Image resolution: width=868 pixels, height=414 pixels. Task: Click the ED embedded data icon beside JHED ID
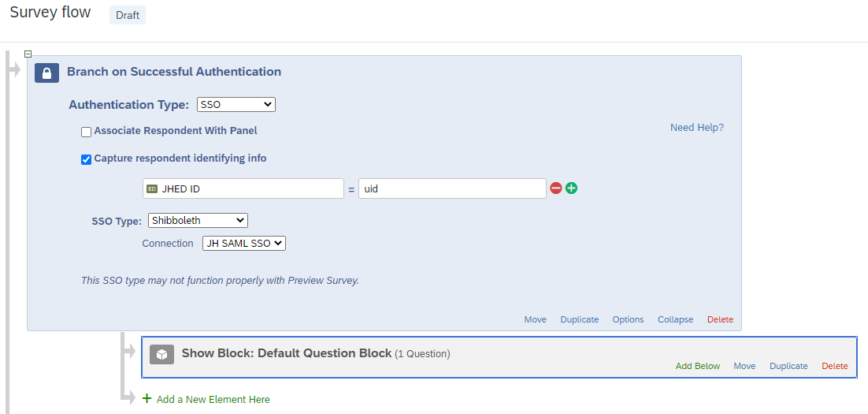(x=152, y=189)
